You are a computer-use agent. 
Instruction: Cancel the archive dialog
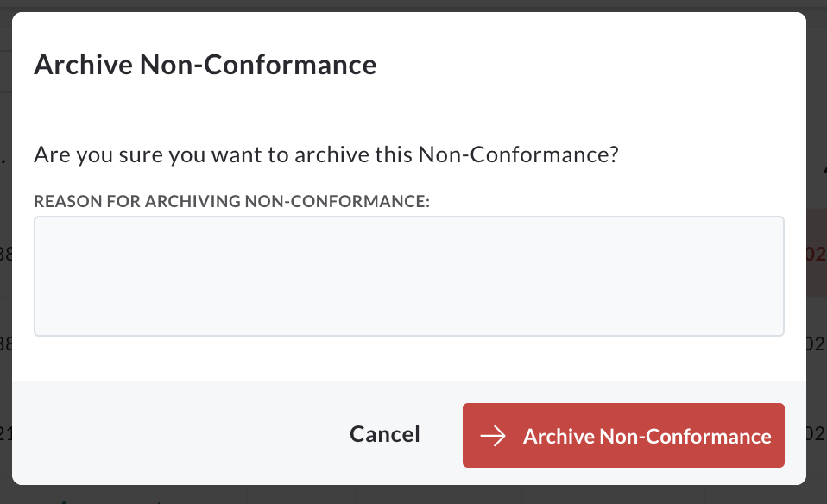[x=384, y=434]
